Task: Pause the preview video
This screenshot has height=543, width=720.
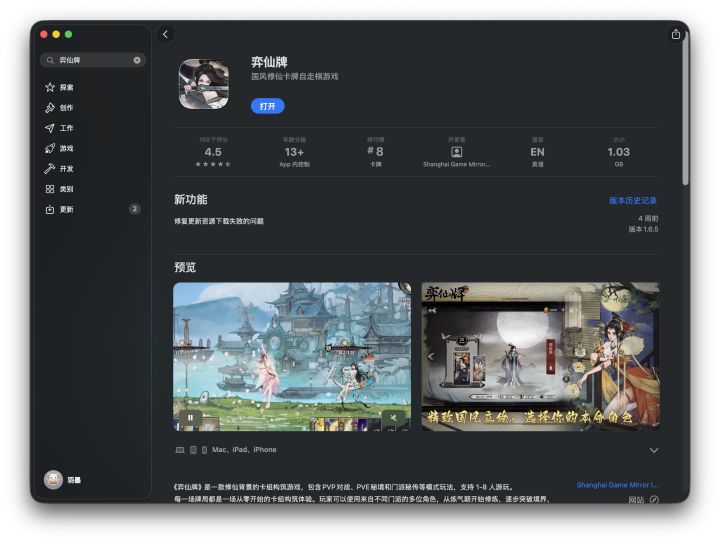Action: click(190, 418)
